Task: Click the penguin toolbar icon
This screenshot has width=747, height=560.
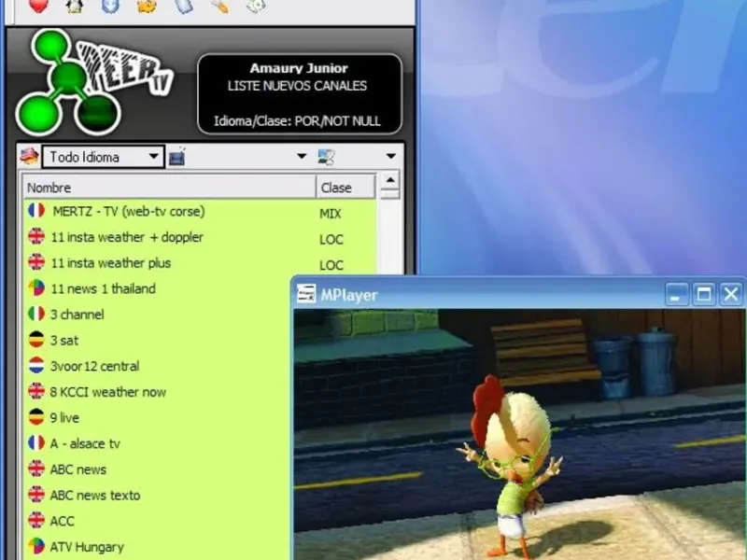Action: tap(75, 6)
